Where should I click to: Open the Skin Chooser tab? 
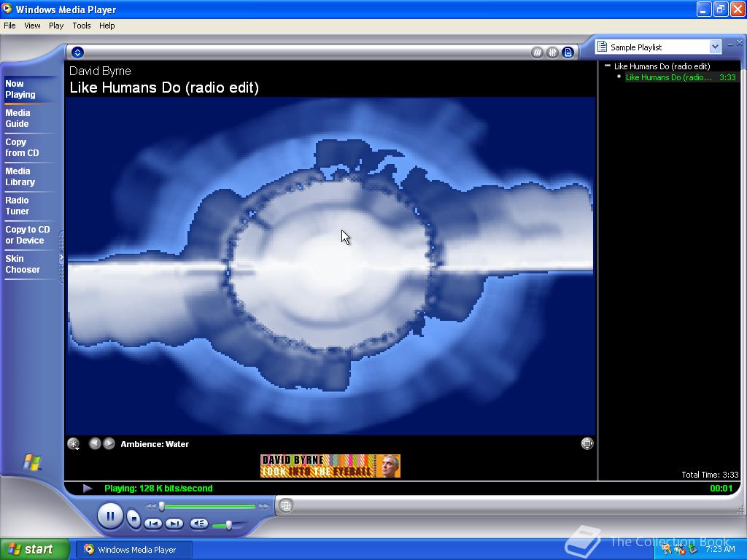pyautogui.click(x=23, y=264)
